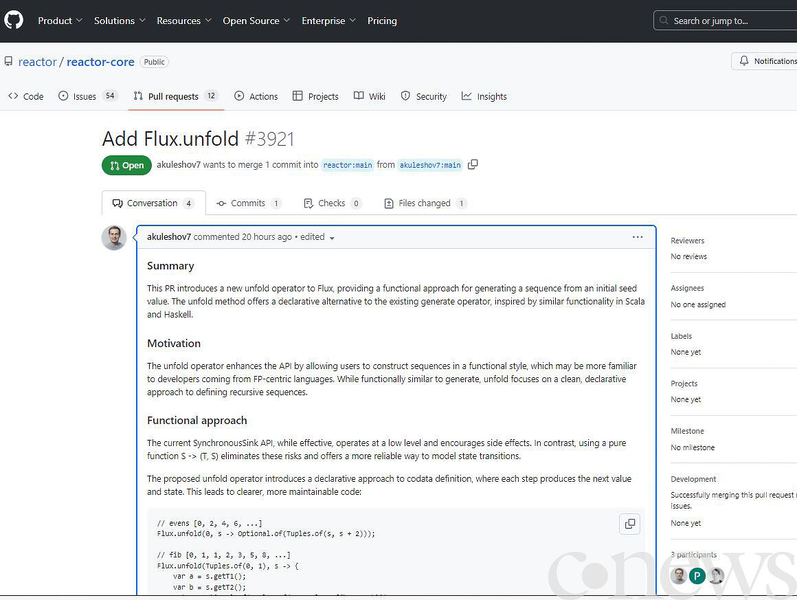Click the Assignees sidebar label
Screen dimensions: 797x600
[x=687, y=288]
